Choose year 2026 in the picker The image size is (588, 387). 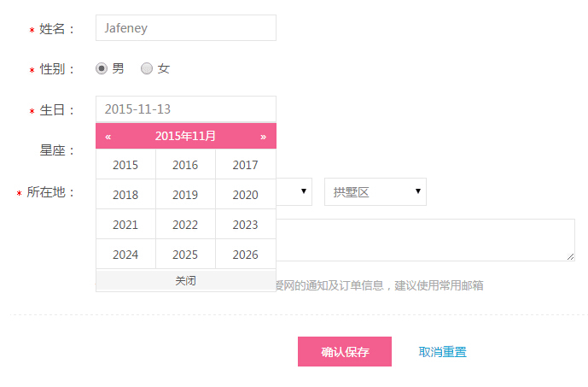pos(245,255)
